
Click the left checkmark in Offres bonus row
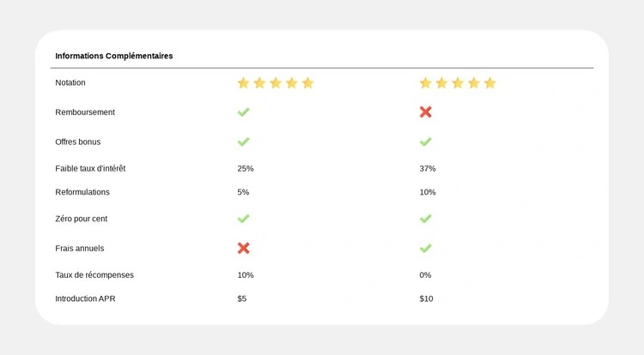tap(244, 141)
